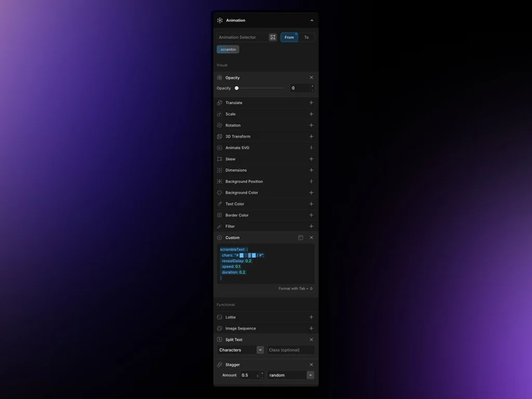
Task: Add Lottie using its plus icon
Action: [311, 317]
